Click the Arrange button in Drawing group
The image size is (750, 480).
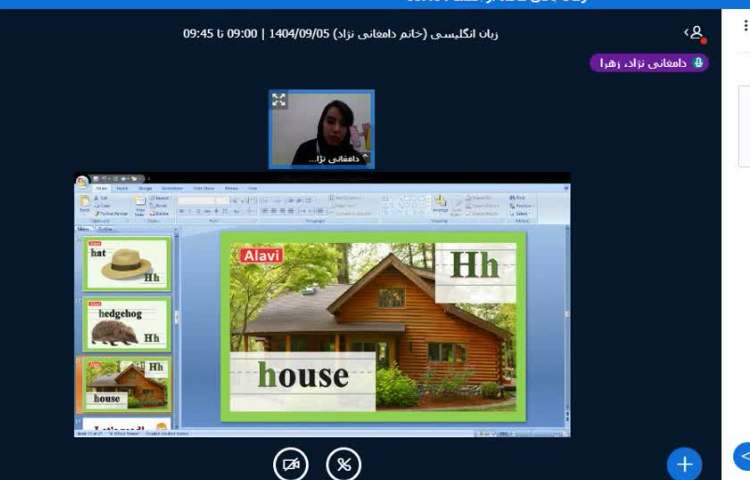point(440,205)
